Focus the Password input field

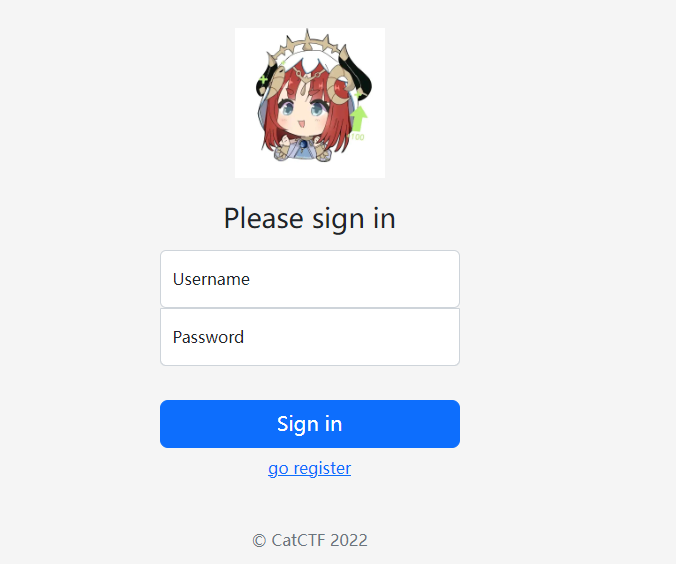pyautogui.click(x=310, y=337)
